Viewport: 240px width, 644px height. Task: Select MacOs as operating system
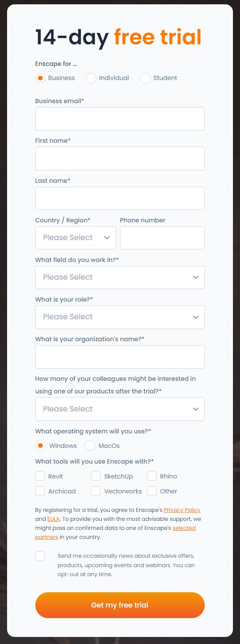[89, 446]
